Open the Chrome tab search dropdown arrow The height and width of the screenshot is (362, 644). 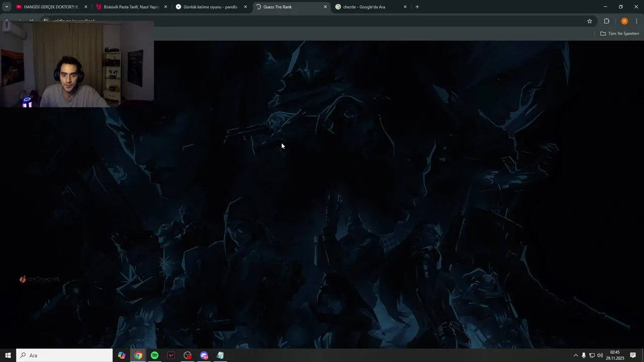(7, 7)
